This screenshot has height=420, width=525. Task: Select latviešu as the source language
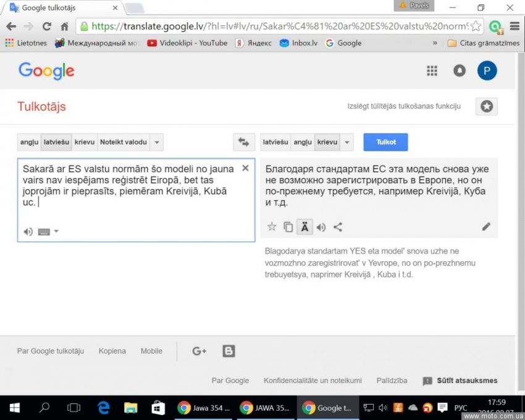56,142
